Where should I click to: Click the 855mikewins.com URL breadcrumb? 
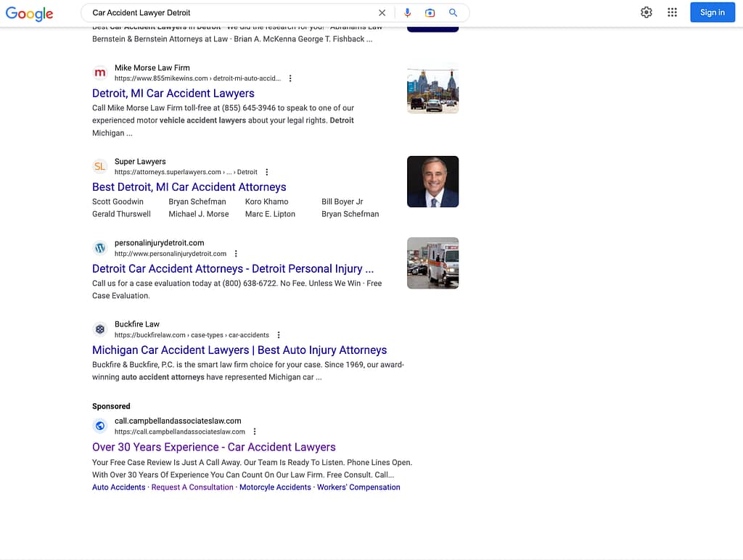[x=197, y=78]
